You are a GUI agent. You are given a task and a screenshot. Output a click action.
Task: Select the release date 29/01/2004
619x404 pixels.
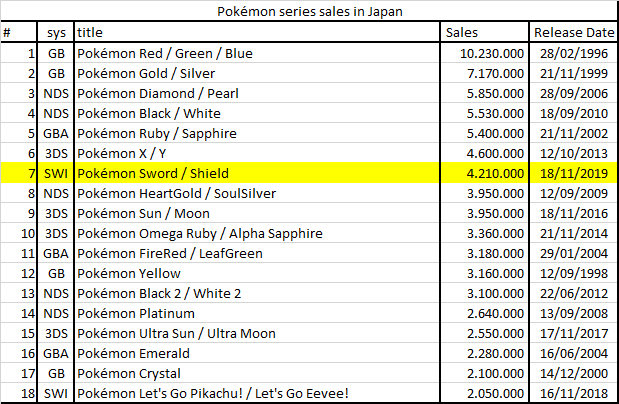click(x=571, y=252)
